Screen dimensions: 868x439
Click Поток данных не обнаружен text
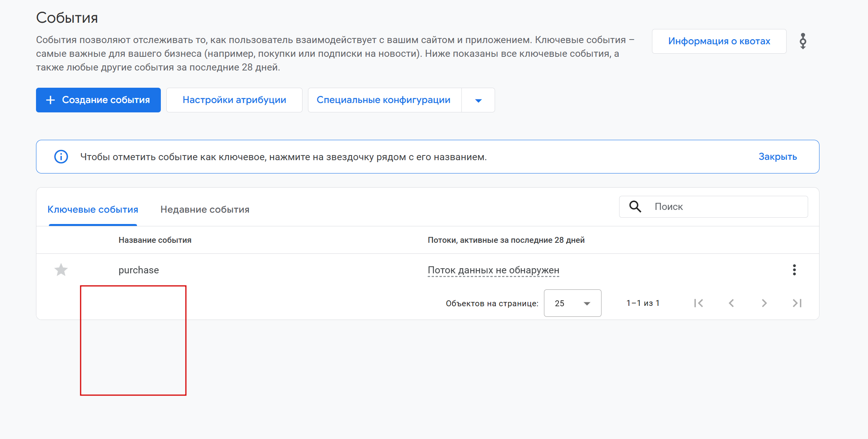pyautogui.click(x=493, y=270)
